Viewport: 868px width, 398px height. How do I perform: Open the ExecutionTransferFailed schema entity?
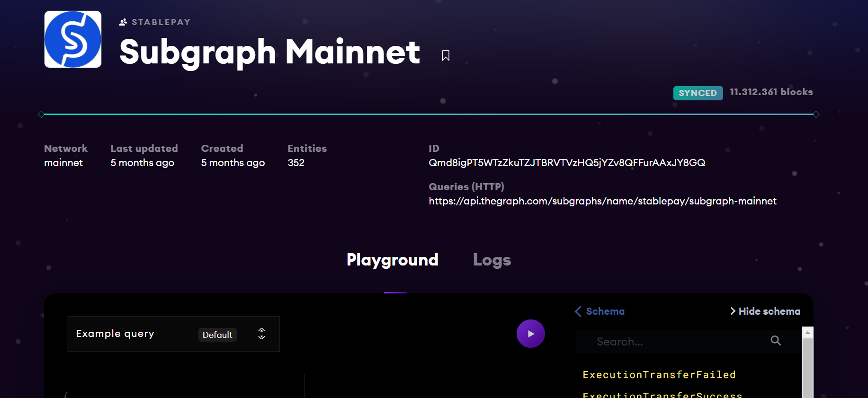659,375
